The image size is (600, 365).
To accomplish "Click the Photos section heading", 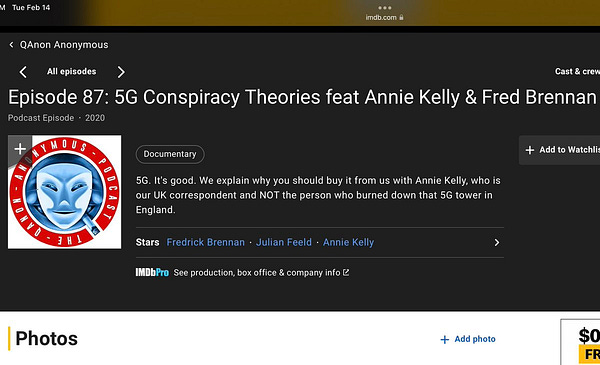I will point(46,339).
